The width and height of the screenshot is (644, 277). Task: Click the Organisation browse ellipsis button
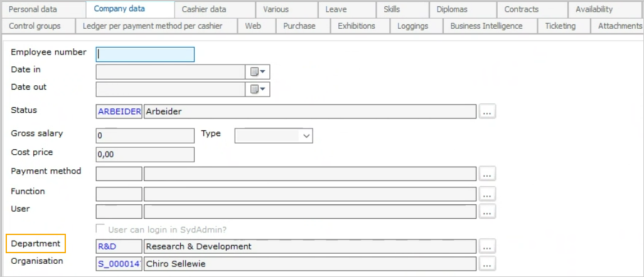coord(488,264)
